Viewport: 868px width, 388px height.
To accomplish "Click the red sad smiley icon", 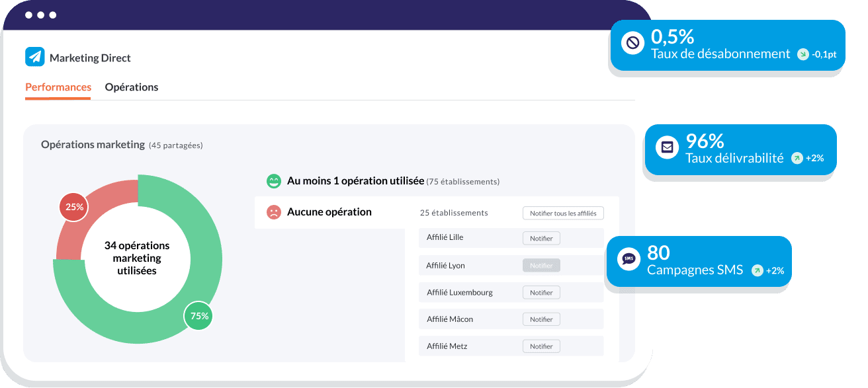I will point(273,212).
